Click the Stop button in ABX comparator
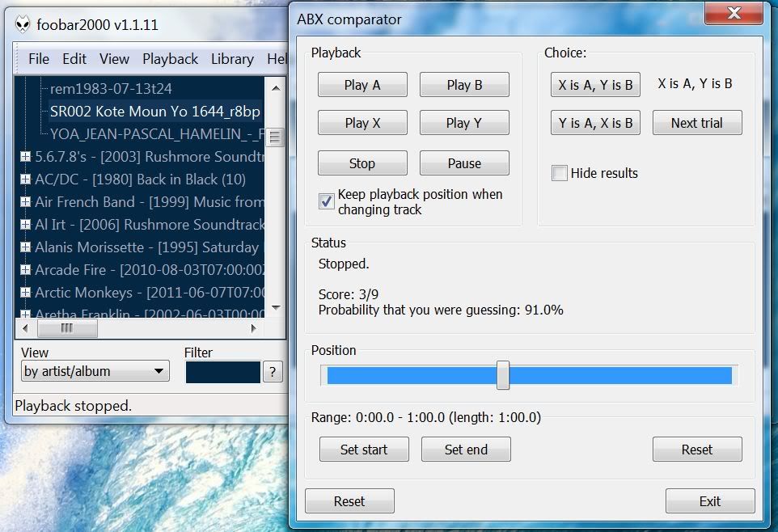Image resolution: width=778 pixels, height=532 pixels. pyautogui.click(x=362, y=163)
